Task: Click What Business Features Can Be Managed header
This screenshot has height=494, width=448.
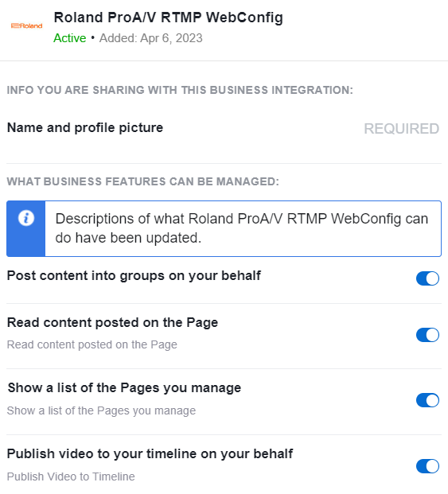Action: tap(143, 181)
